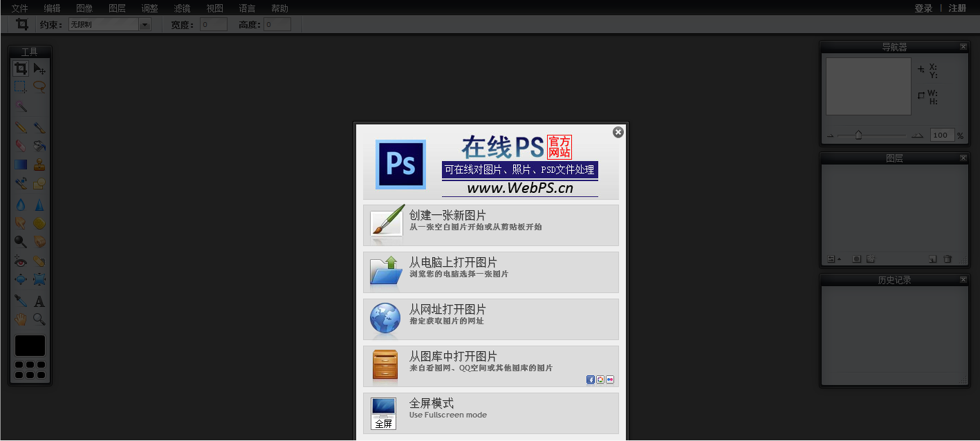980x441 pixels.
Task: Choose 从网址打开图片 option
Action: tap(491, 319)
